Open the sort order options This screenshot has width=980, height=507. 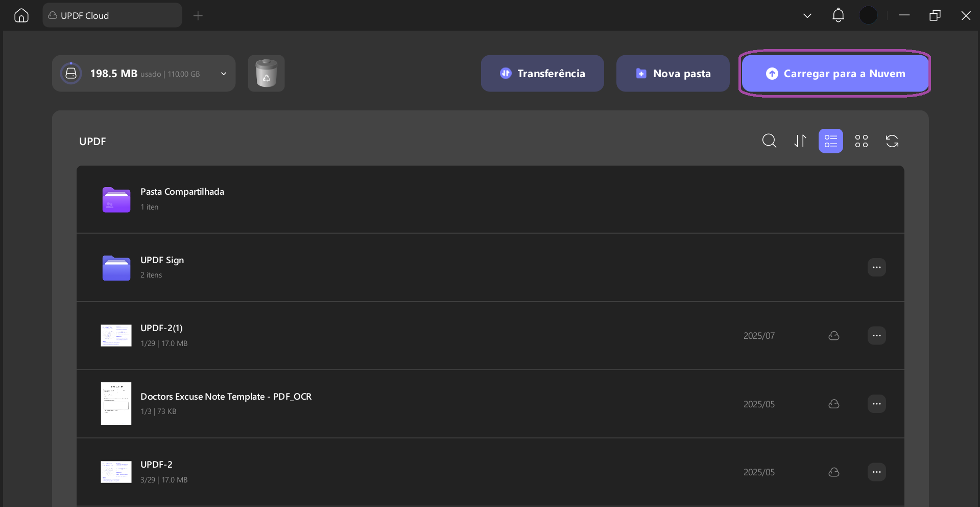[x=800, y=141]
